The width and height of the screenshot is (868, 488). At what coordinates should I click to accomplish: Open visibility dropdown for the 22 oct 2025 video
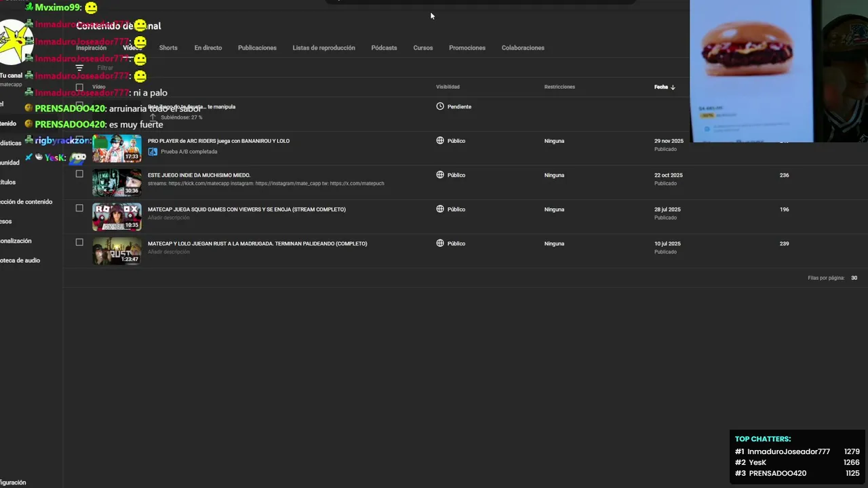[x=456, y=175]
